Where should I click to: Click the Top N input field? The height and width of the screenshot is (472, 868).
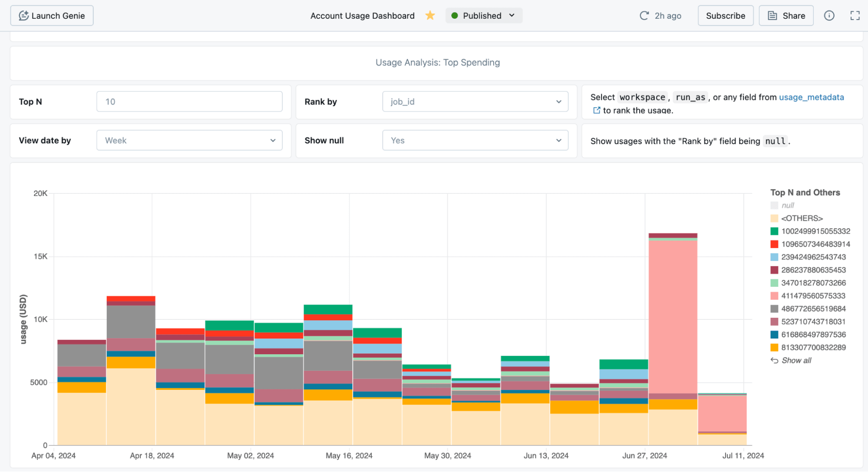(x=189, y=102)
